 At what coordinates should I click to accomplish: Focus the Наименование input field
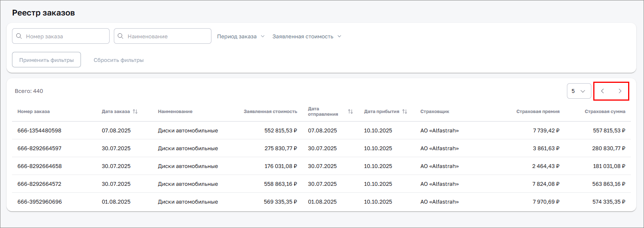coord(167,36)
